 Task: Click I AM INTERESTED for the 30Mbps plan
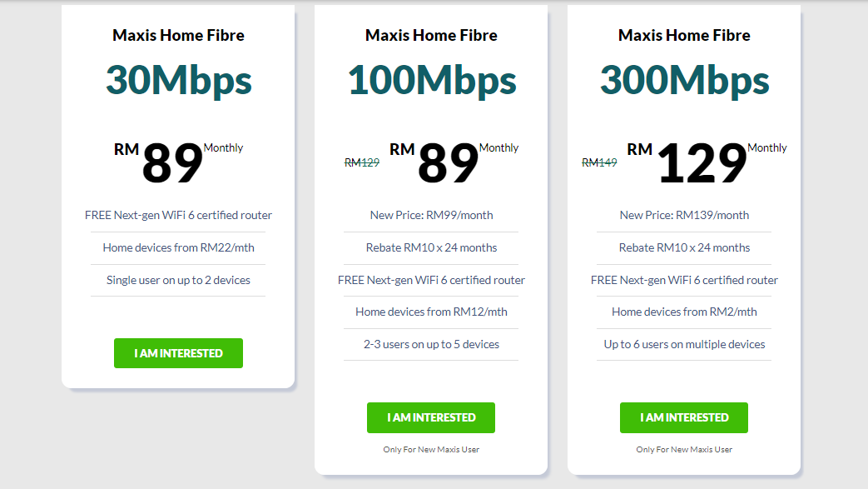(x=178, y=353)
